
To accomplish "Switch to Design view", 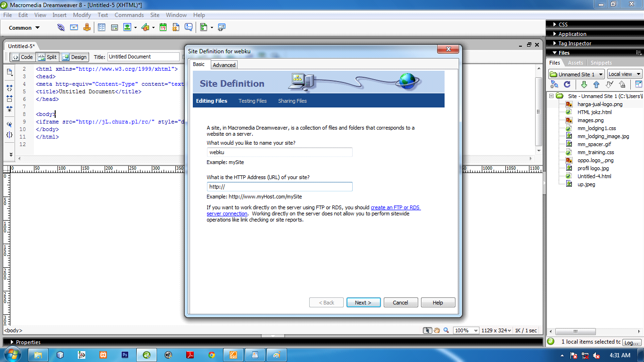I will tap(74, 57).
